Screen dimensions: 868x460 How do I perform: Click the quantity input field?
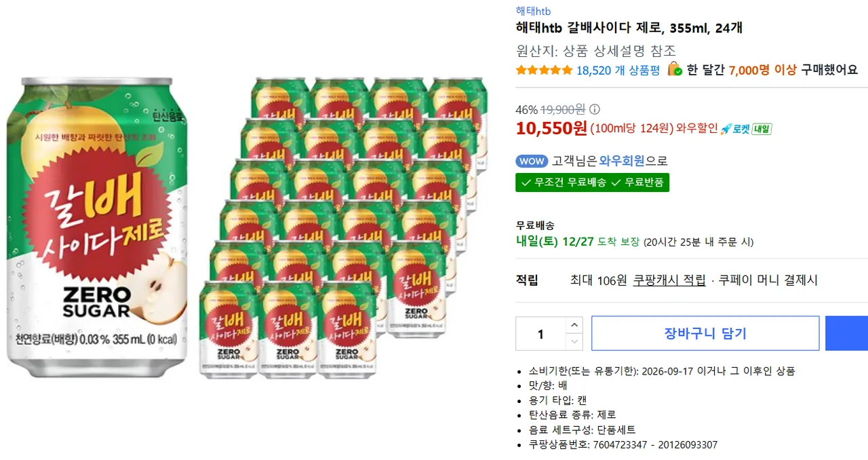pyautogui.click(x=540, y=334)
